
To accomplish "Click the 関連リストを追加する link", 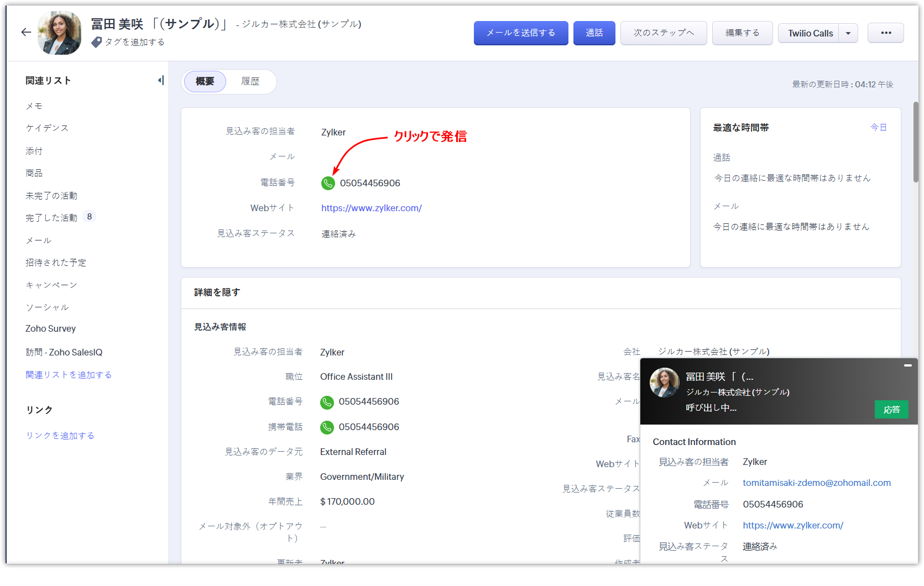I will point(69,375).
